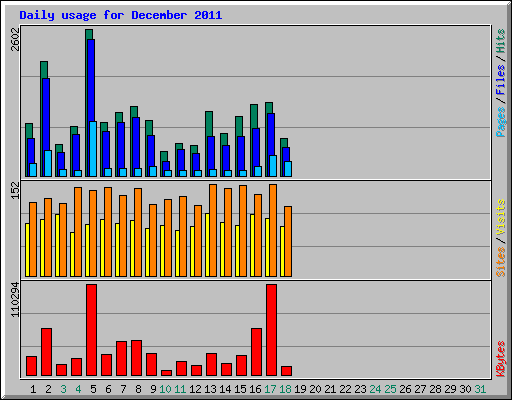Screen dimensions: 512x400
Task: Click day '12' on the x-axis
Action: coord(195,389)
